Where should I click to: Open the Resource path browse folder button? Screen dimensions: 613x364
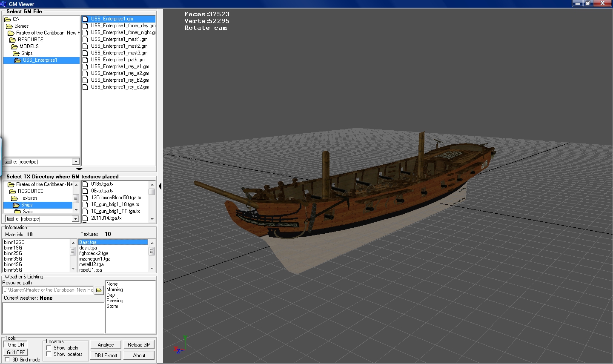click(x=99, y=290)
